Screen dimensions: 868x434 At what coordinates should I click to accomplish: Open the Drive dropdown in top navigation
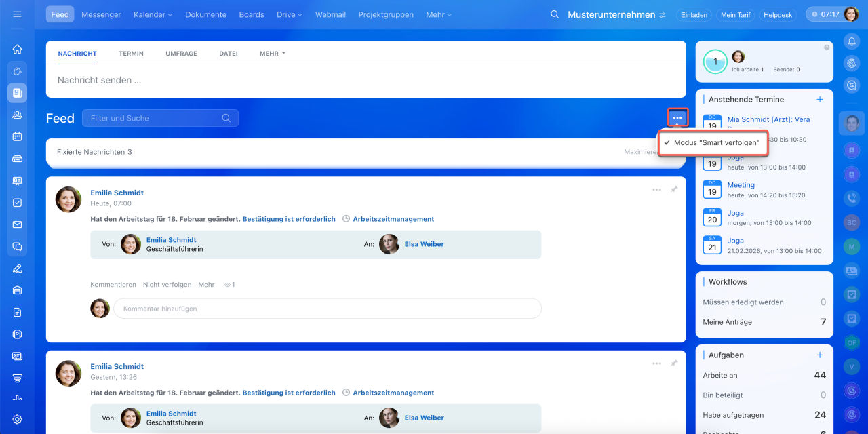point(289,14)
